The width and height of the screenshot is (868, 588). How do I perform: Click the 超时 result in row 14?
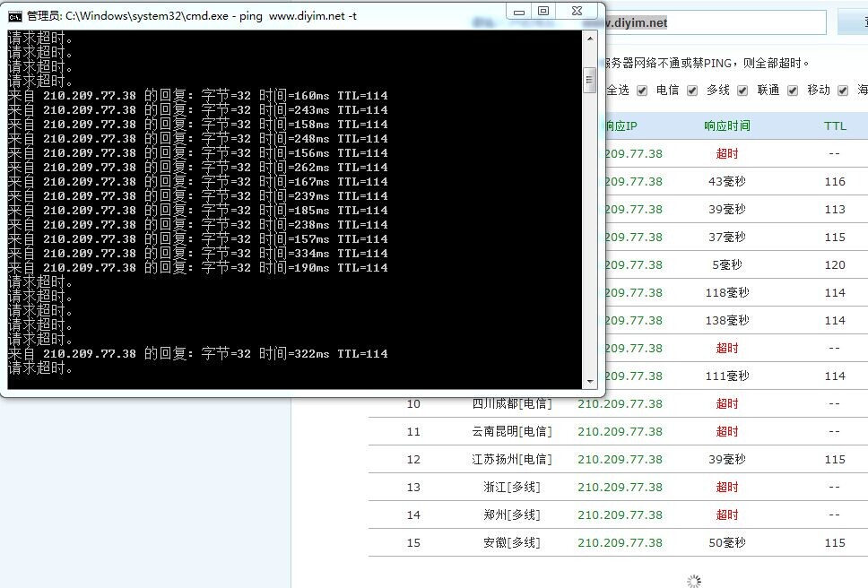click(727, 515)
